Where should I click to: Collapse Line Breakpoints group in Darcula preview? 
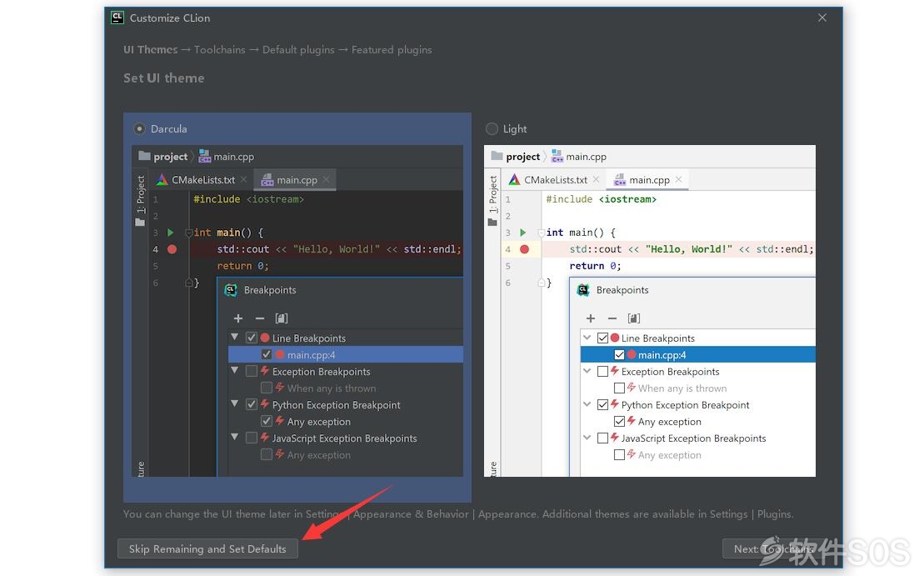[234, 338]
